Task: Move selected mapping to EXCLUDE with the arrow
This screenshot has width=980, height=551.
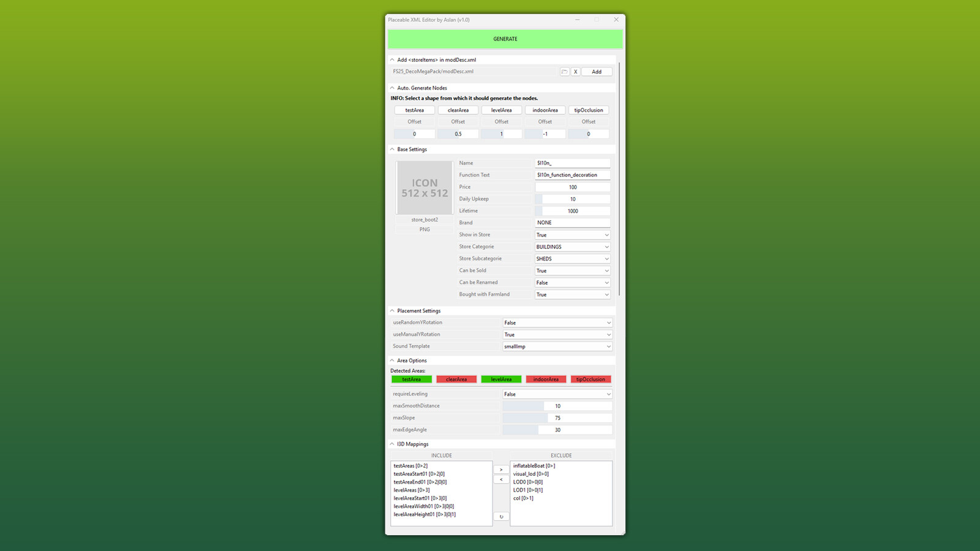Action: click(x=500, y=470)
